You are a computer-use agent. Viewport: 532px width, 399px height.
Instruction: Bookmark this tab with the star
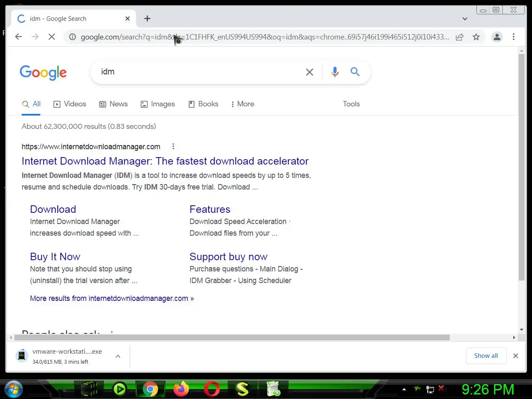tap(476, 37)
